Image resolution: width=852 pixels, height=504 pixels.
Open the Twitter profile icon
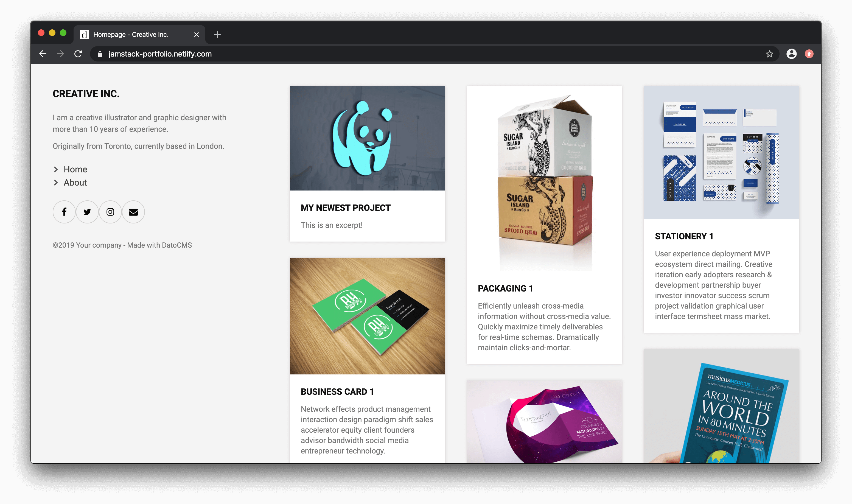pos(87,212)
